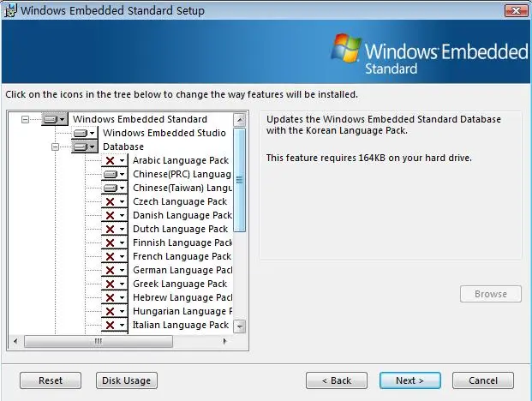This screenshot has height=401, width=532.
Task: Click the drive icon for Chinese(PRC) Language Pack
Action: (x=110, y=175)
